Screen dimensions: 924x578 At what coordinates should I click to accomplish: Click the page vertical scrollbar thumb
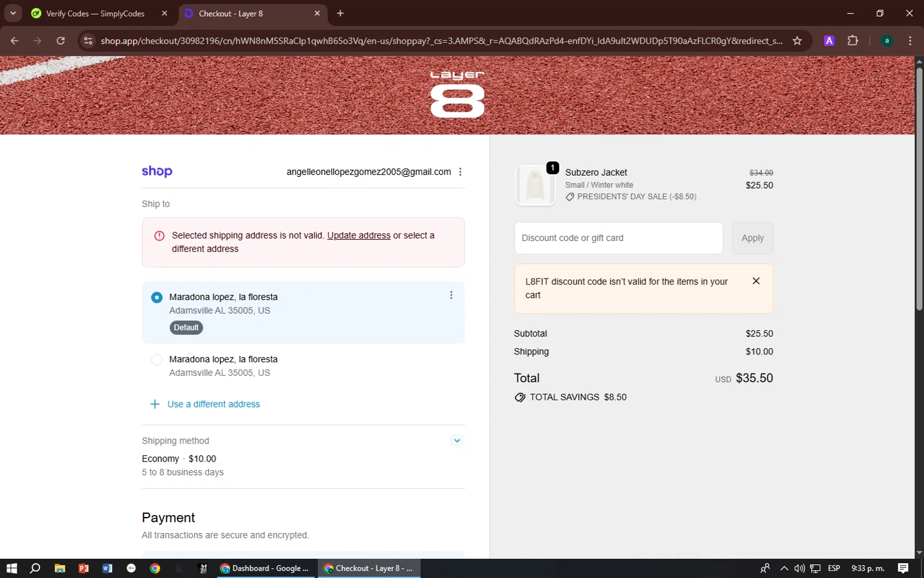(918, 188)
